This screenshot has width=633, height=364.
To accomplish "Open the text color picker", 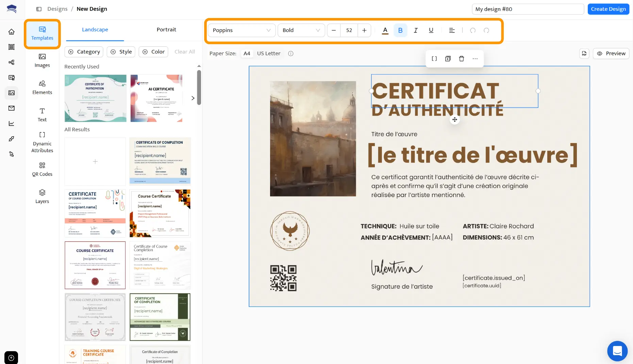I will [385, 30].
